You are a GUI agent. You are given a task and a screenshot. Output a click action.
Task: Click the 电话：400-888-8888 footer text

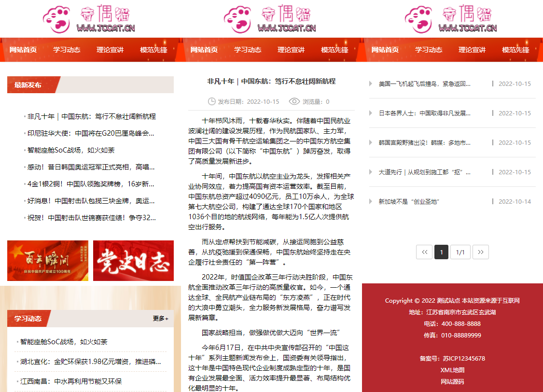coord(452,324)
